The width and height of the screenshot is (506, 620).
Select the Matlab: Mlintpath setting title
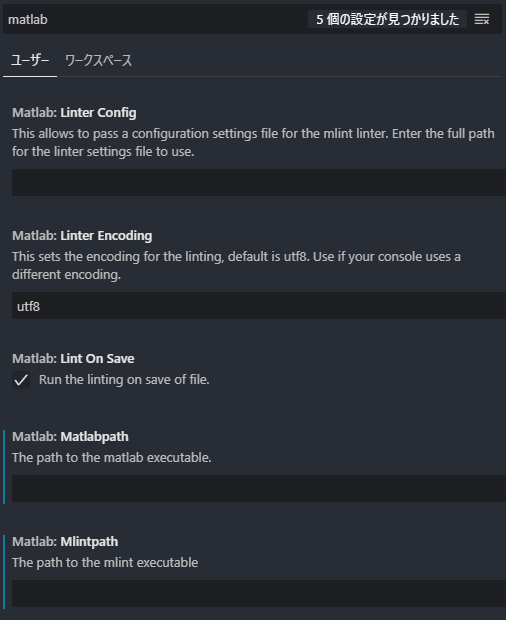(65, 541)
